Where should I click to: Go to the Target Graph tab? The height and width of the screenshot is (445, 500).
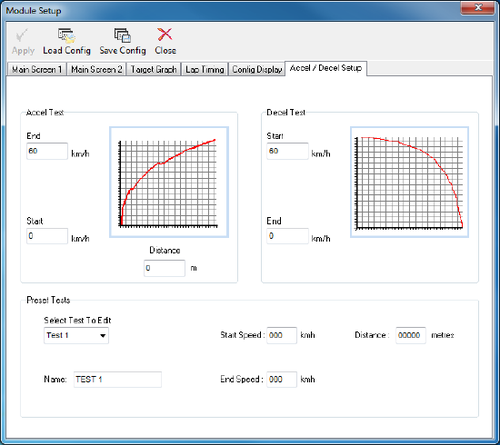point(153,69)
